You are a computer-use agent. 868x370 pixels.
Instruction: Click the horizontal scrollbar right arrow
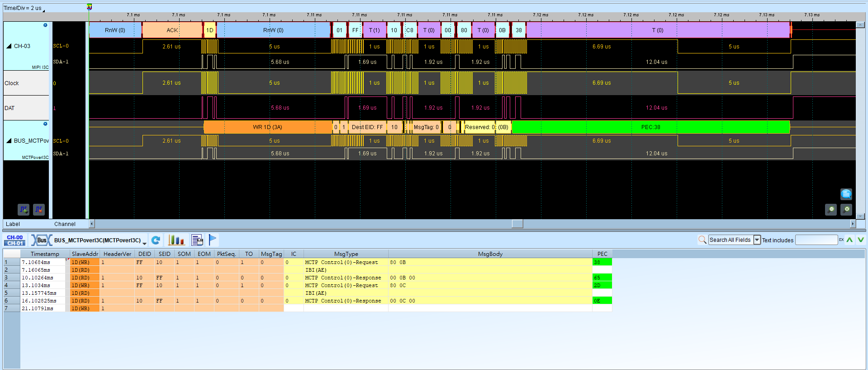(x=853, y=224)
